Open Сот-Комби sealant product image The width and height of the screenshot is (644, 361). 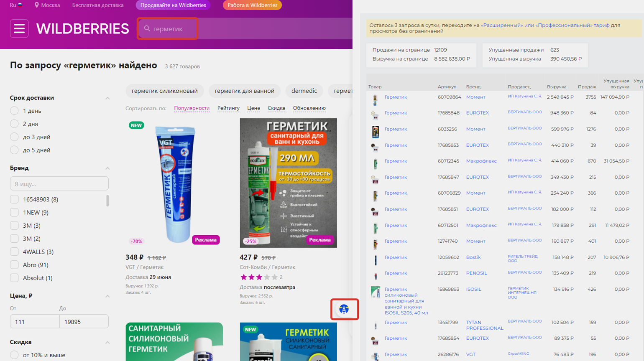click(288, 183)
